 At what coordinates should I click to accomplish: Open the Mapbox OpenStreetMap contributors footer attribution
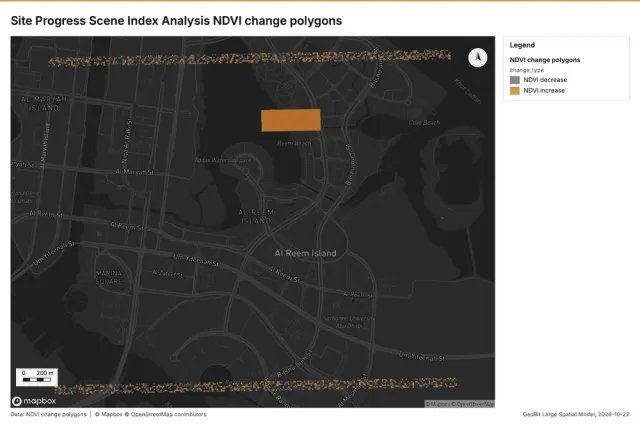151,414
